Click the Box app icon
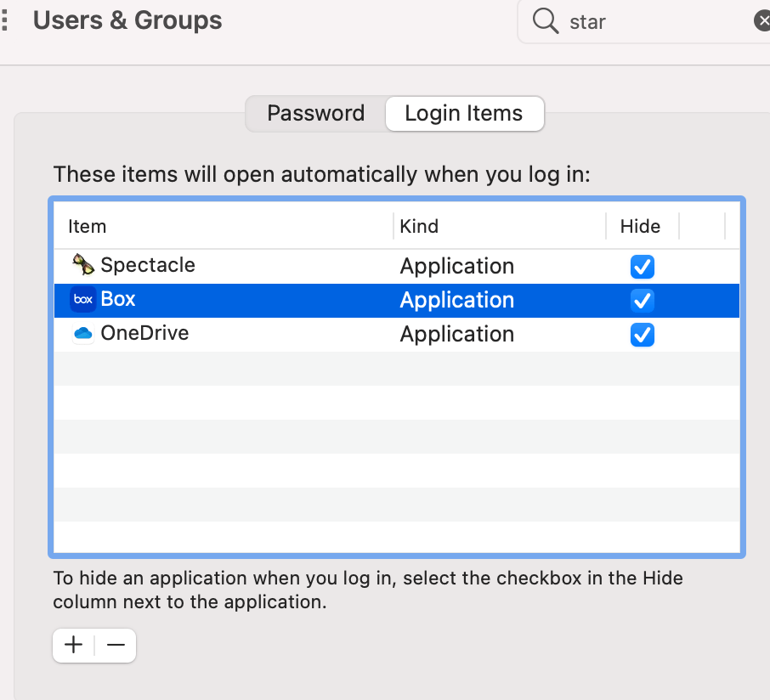The image size is (770, 700). click(x=82, y=300)
